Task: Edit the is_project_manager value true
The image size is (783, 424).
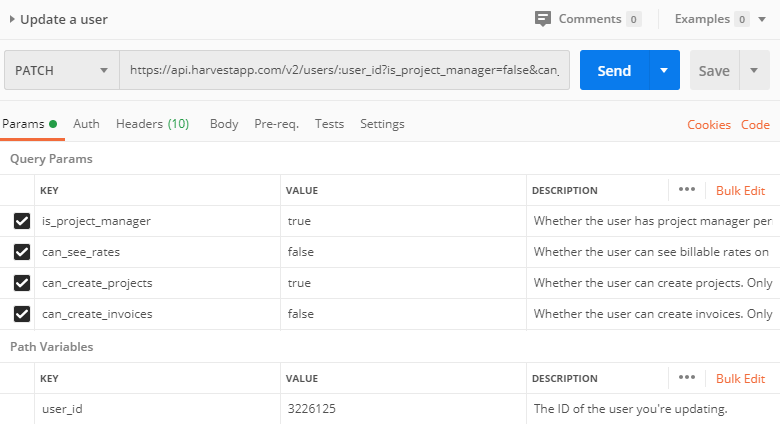Action: 403,221
